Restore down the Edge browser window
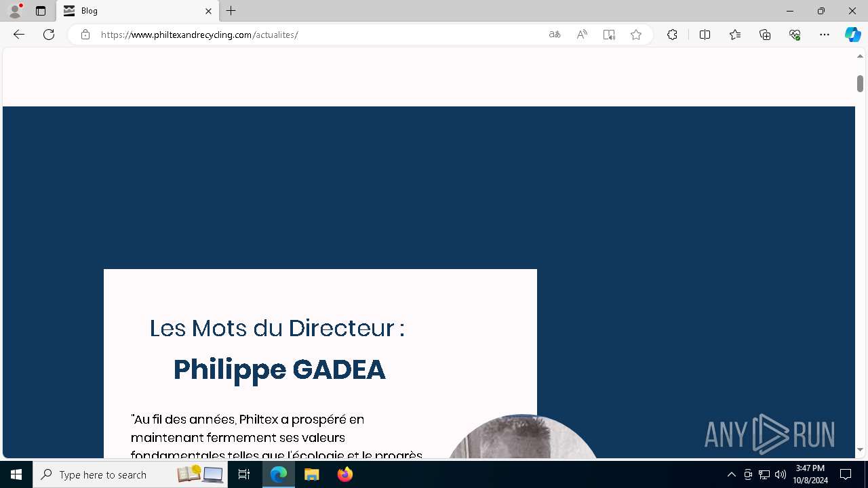868x488 pixels. (x=821, y=11)
